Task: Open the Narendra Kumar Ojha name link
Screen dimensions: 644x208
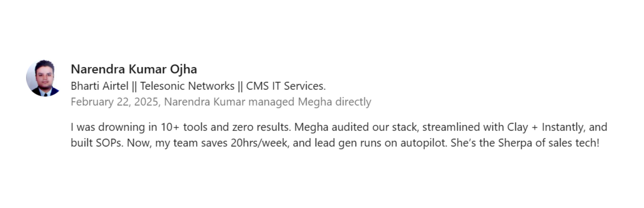Action: (134, 69)
